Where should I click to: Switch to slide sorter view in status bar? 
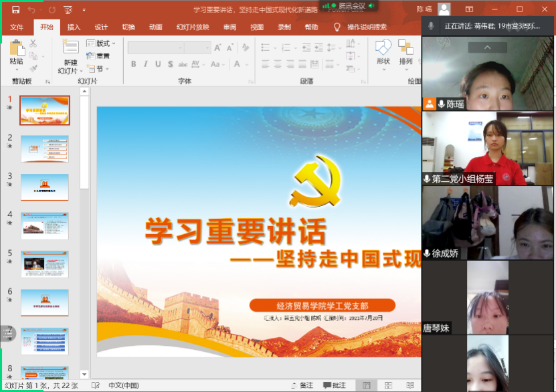[384, 385]
